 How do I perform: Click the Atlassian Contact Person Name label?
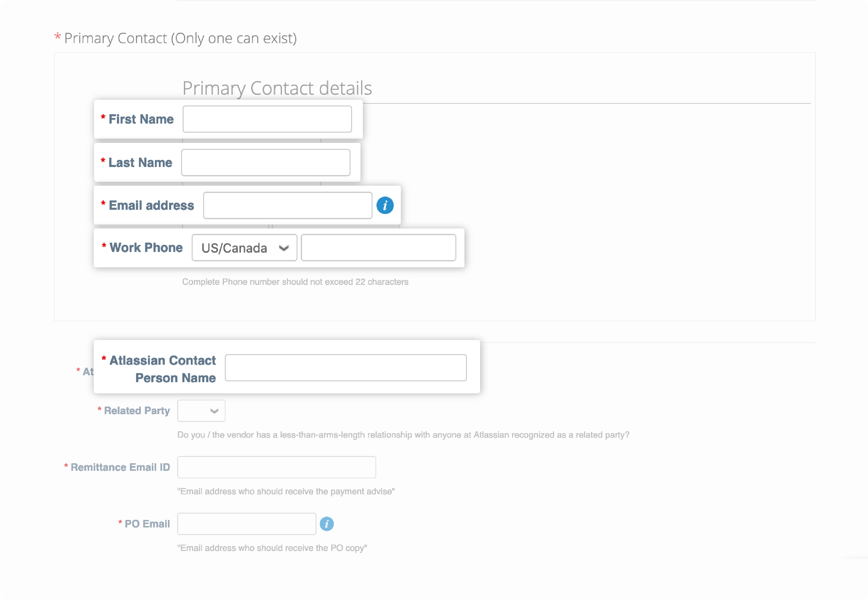click(163, 369)
